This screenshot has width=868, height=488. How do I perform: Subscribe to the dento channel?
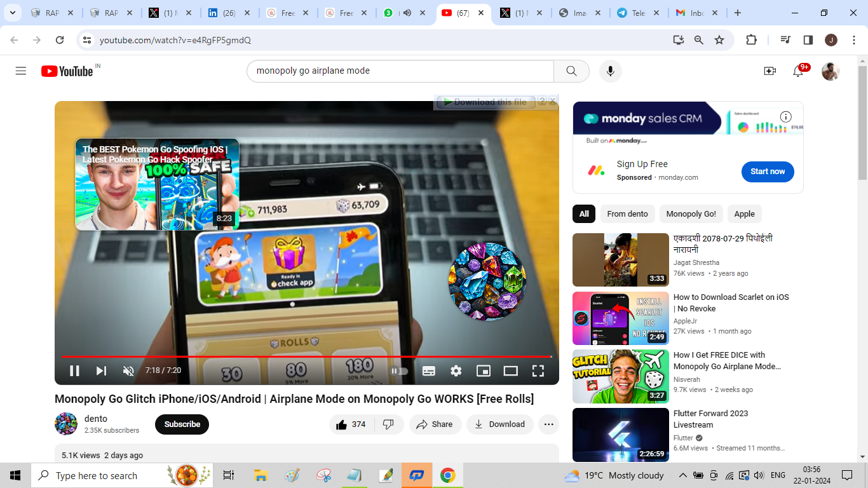(182, 424)
